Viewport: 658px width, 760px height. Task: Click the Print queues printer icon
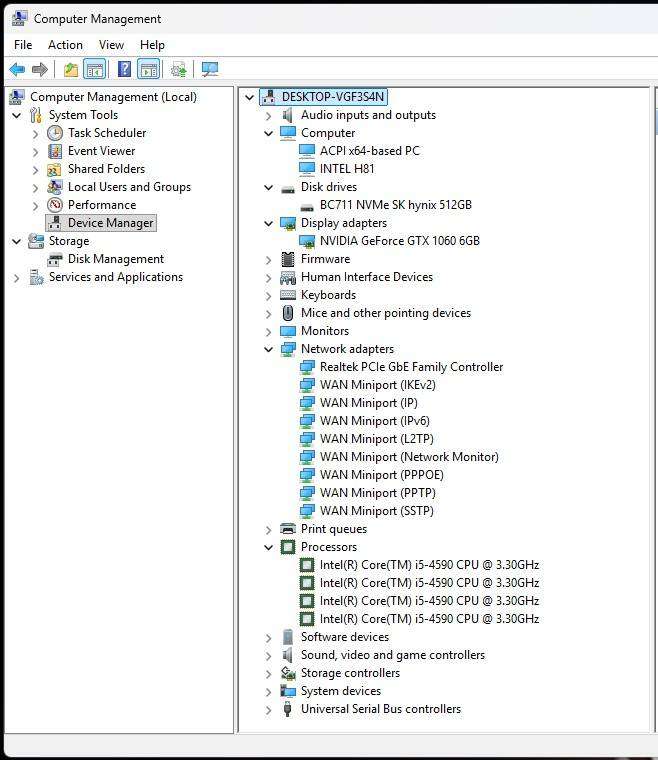pos(288,529)
